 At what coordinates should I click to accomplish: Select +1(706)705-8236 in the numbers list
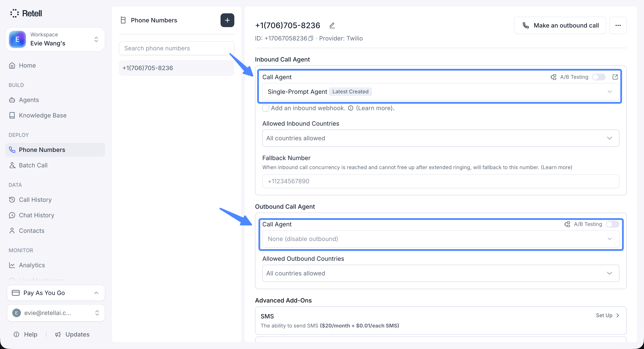pos(176,68)
